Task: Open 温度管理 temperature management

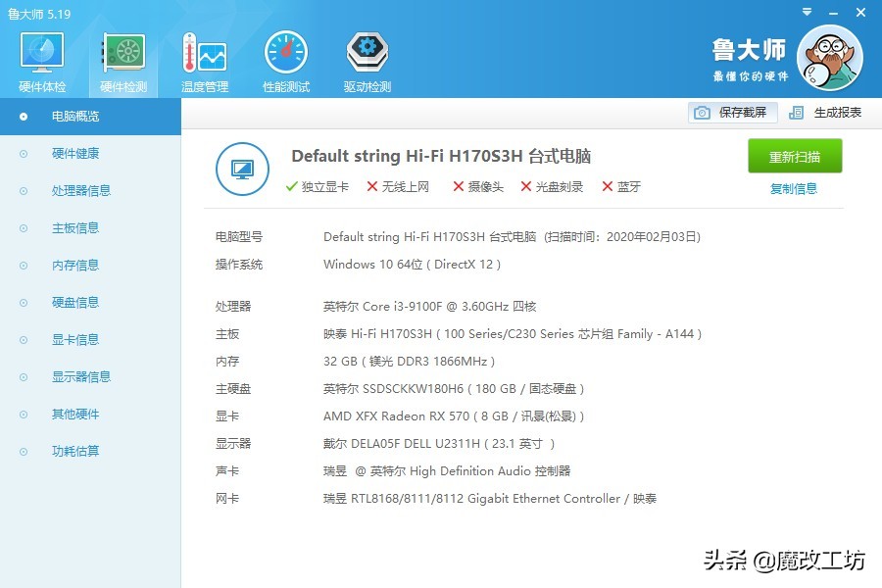Action: click(203, 59)
